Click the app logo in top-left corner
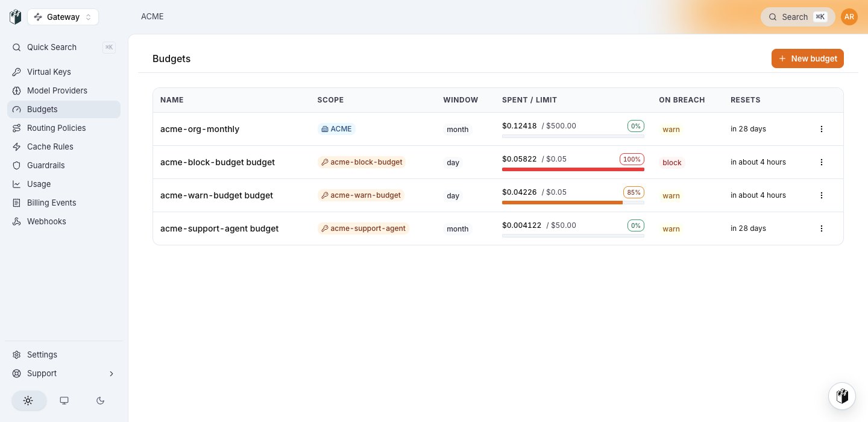The height and width of the screenshot is (422, 868). pos(16,17)
